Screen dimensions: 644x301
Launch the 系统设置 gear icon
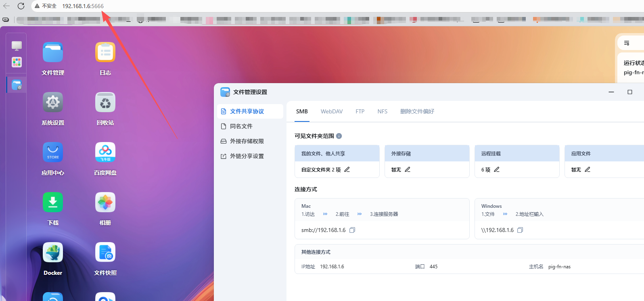pos(53,102)
